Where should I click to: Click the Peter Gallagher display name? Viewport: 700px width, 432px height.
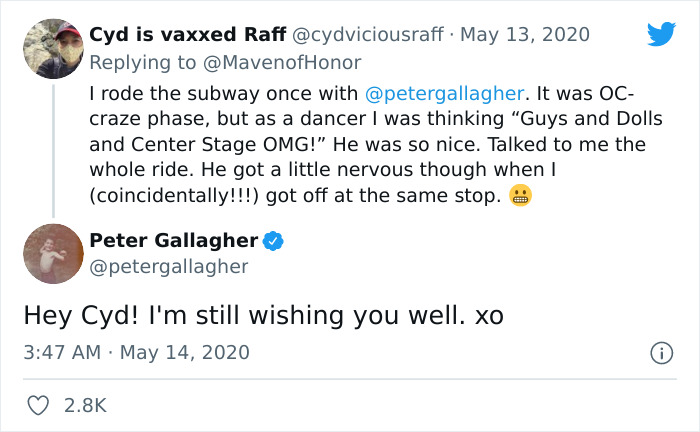pyautogui.click(x=174, y=240)
